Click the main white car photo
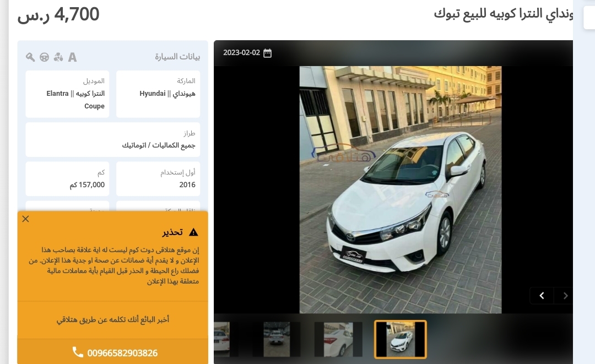The width and height of the screenshot is (595, 364). pos(401,189)
